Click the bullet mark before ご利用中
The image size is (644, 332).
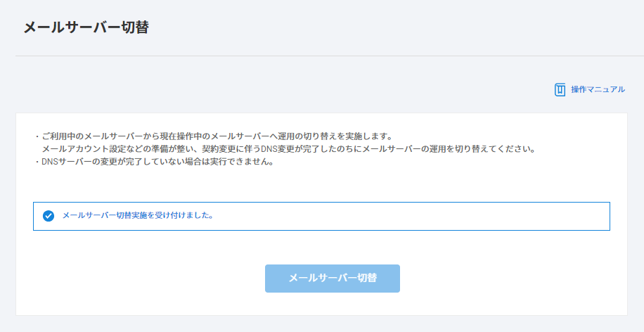pyautogui.click(x=37, y=136)
